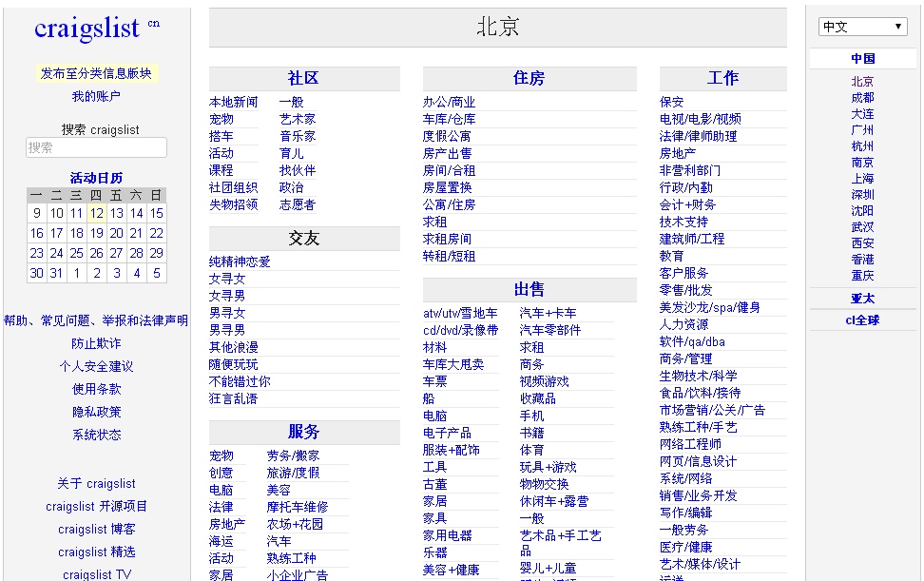924x581 pixels.
Task: Open 摩托车维修 services link
Action: (x=298, y=508)
